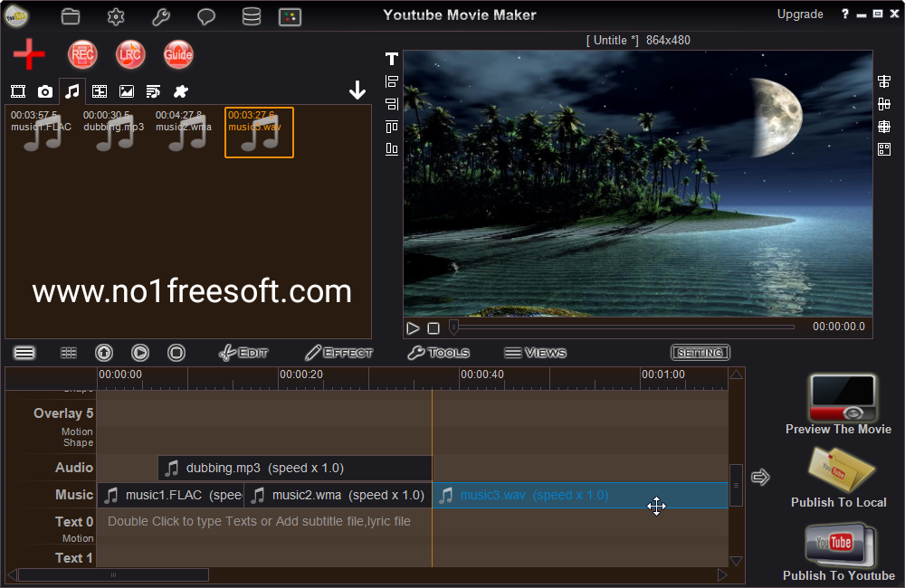Click the preview seek slider handle
The image size is (905, 588).
[453, 327]
